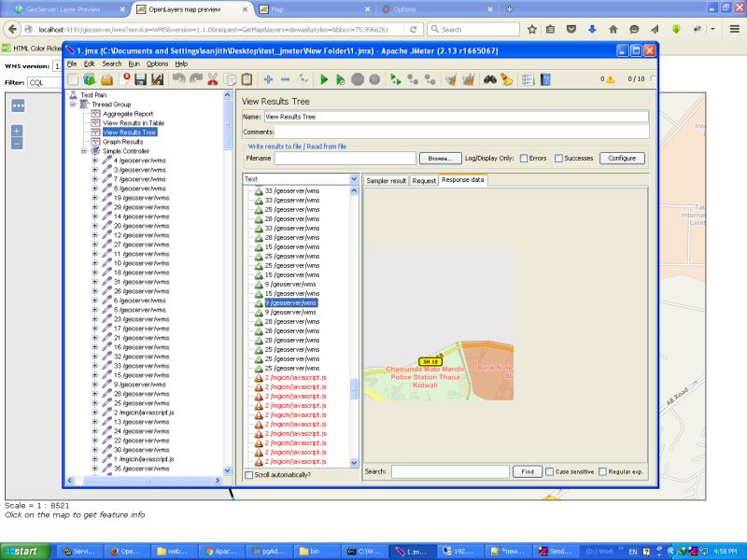747x560 pixels.
Task: Open the Function Helper dialog icon
Action: 527,80
